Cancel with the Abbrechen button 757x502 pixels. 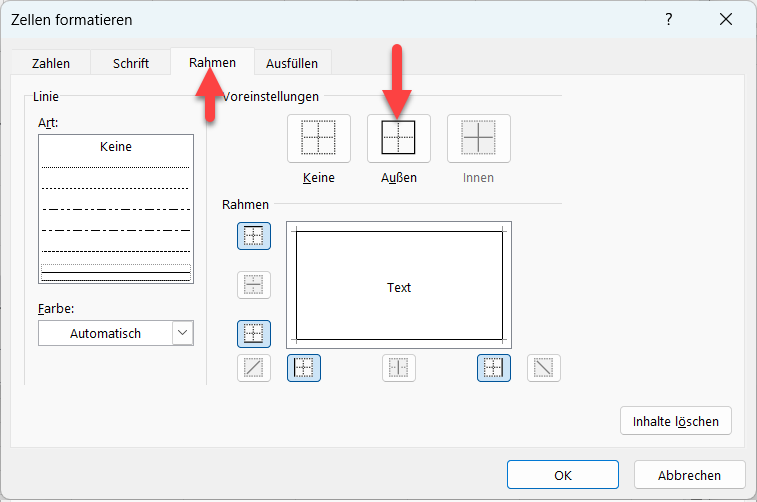coord(689,475)
